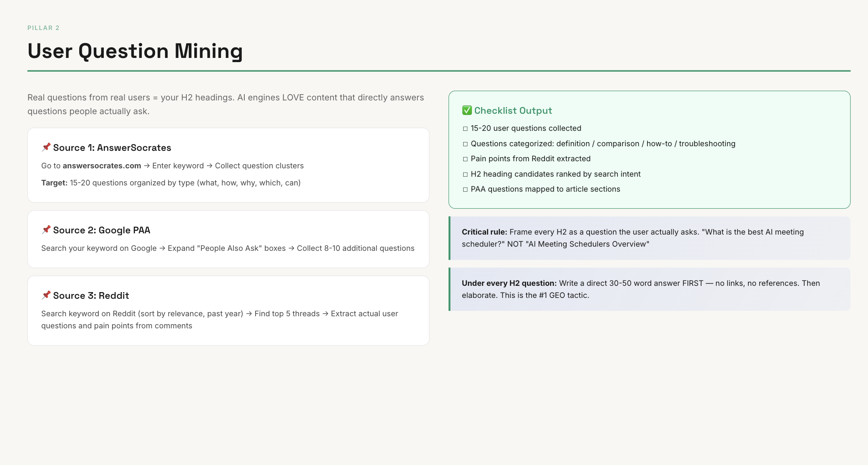Click the green checkmark icon by Checklist Output
Image resolution: width=868 pixels, height=465 pixels.
[x=467, y=110]
